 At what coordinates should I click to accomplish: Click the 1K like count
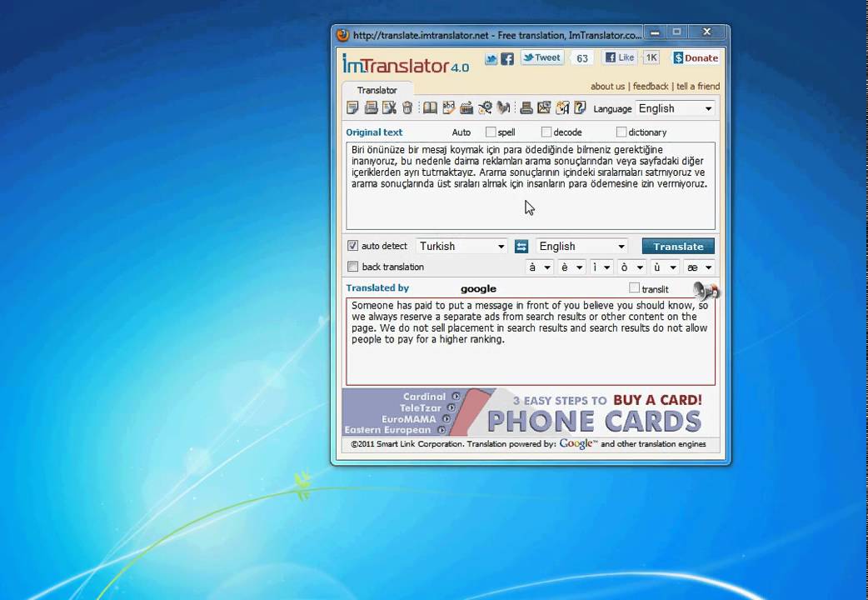(x=651, y=57)
